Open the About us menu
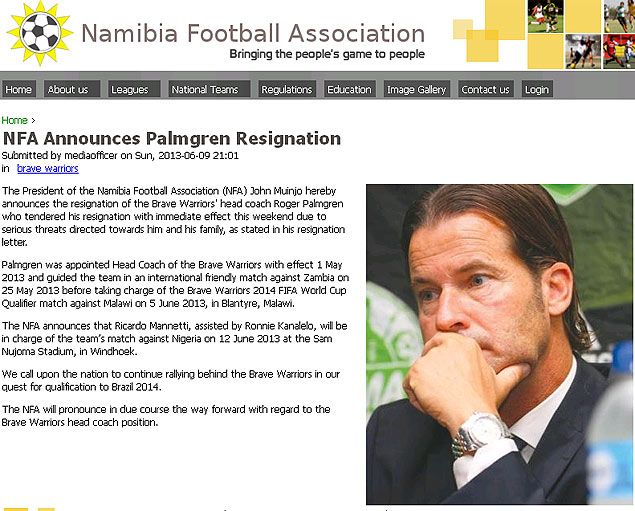Image resolution: width=635 pixels, height=511 pixels. pyautogui.click(x=68, y=89)
